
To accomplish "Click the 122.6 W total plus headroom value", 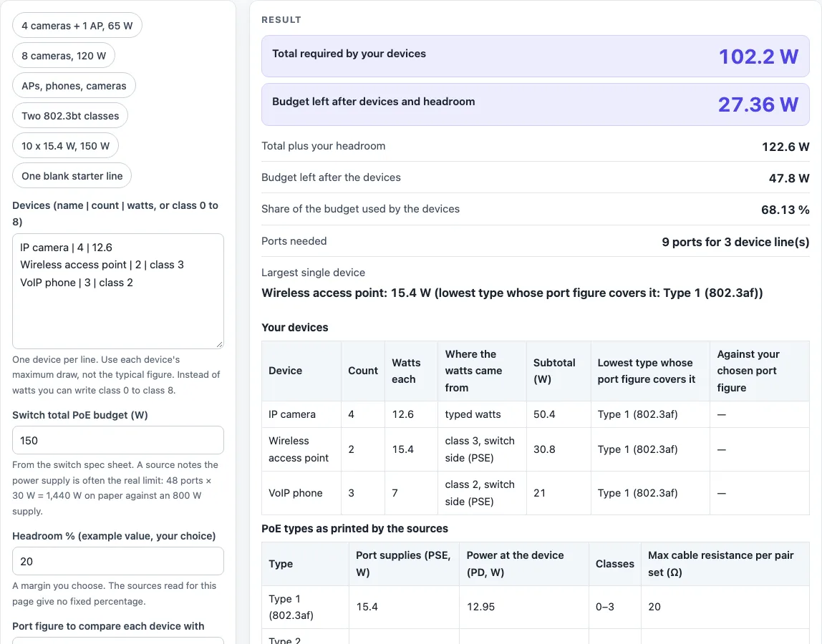I will [785, 147].
